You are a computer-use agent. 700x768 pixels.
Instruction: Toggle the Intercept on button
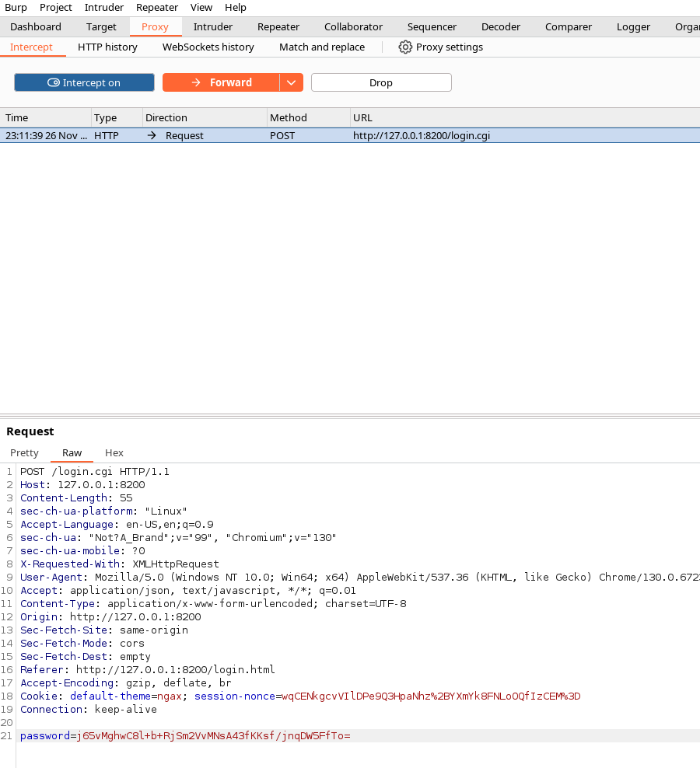(84, 82)
